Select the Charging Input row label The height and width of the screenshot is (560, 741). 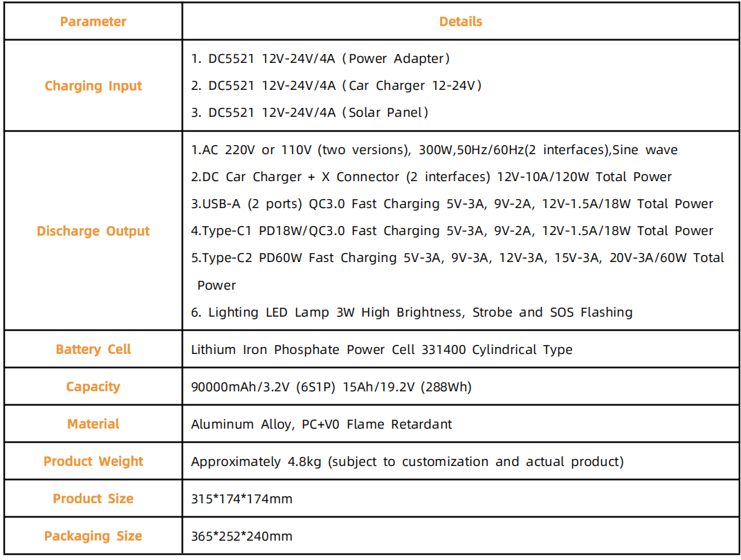click(93, 86)
